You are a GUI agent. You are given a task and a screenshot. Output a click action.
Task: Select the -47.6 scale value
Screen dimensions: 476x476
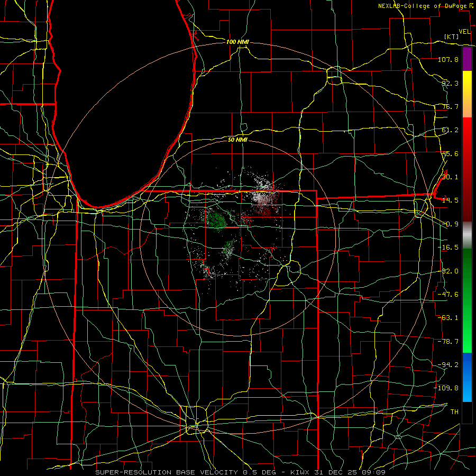click(448, 295)
